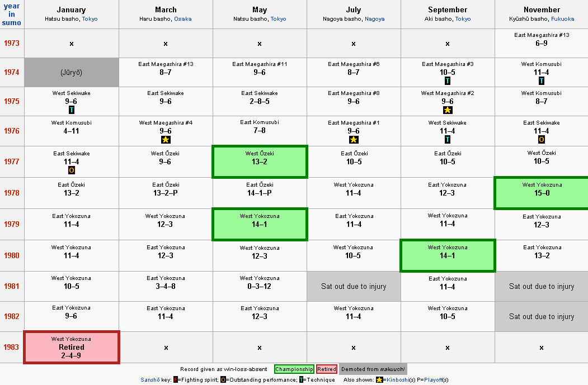The height and width of the screenshot is (385, 588).
Task: Click the kinboshi star icon in September 1975
Action: pos(448,110)
